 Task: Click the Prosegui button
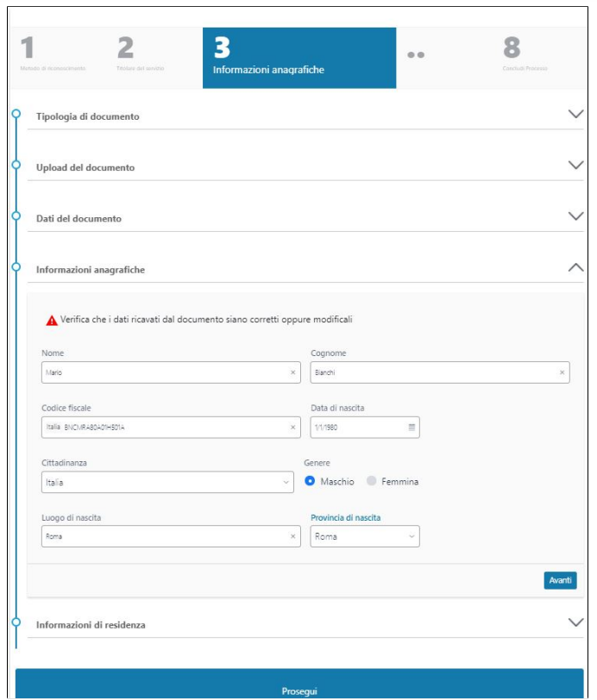pos(299,690)
